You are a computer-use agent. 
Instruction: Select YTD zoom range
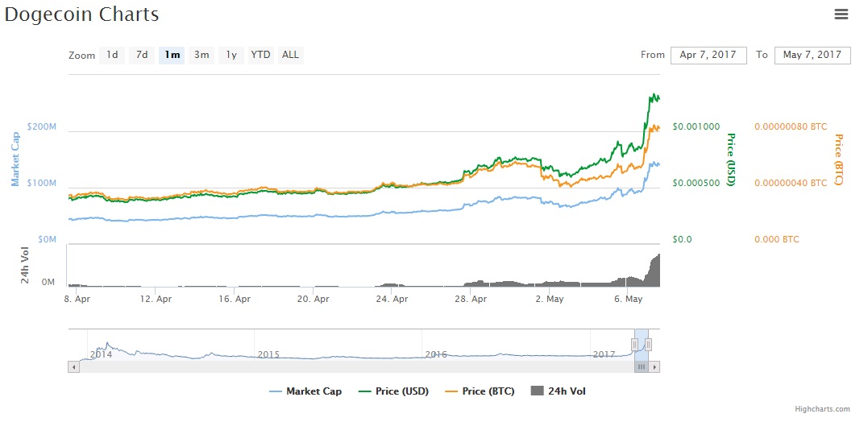pos(261,55)
